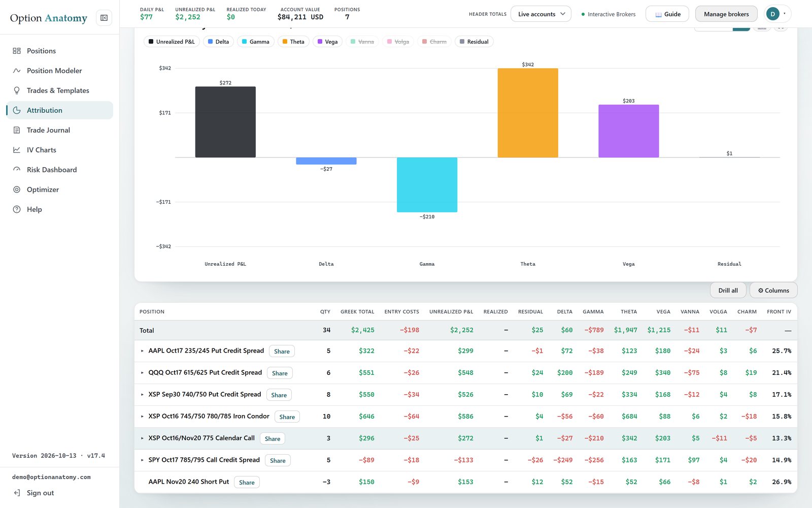Enable the Volga legend chip
Image resolution: width=812 pixels, height=508 pixels.
[x=398, y=42]
